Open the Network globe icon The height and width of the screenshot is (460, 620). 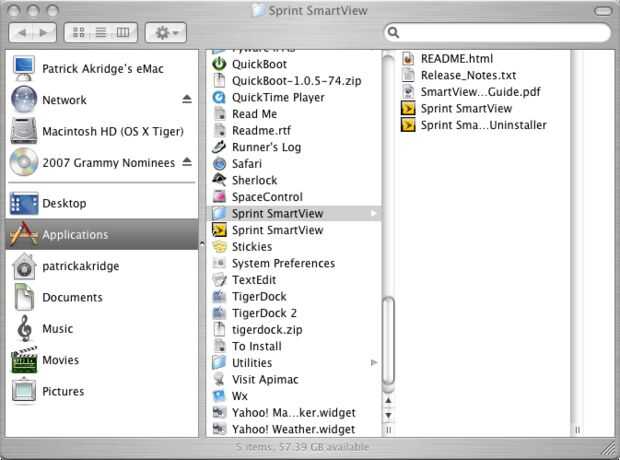(24, 99)
